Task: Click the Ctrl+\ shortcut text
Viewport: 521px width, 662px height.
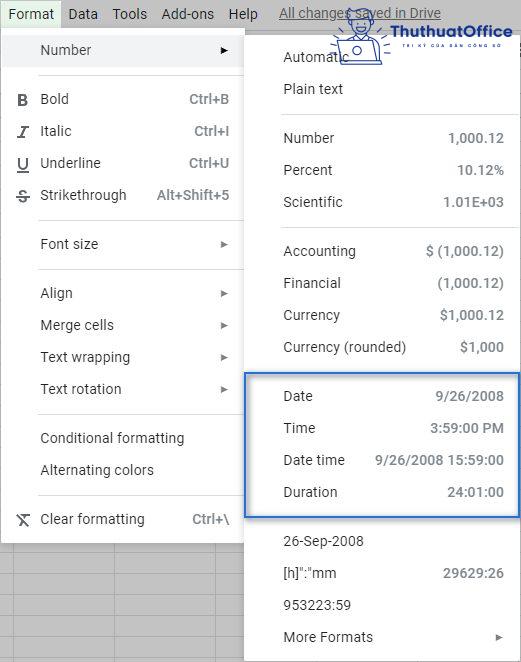Action: 211,519
